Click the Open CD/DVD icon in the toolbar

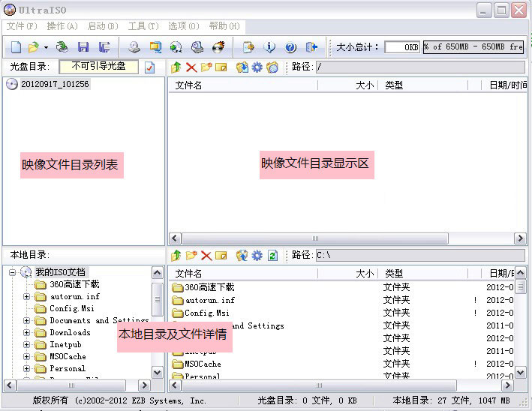click(62, 47)
